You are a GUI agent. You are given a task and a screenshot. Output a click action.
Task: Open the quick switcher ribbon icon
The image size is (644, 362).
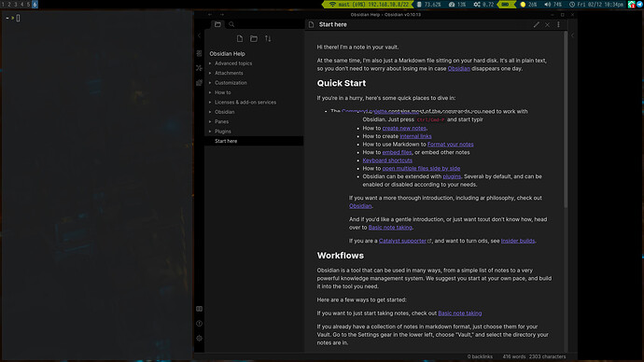tap(199, 53)
